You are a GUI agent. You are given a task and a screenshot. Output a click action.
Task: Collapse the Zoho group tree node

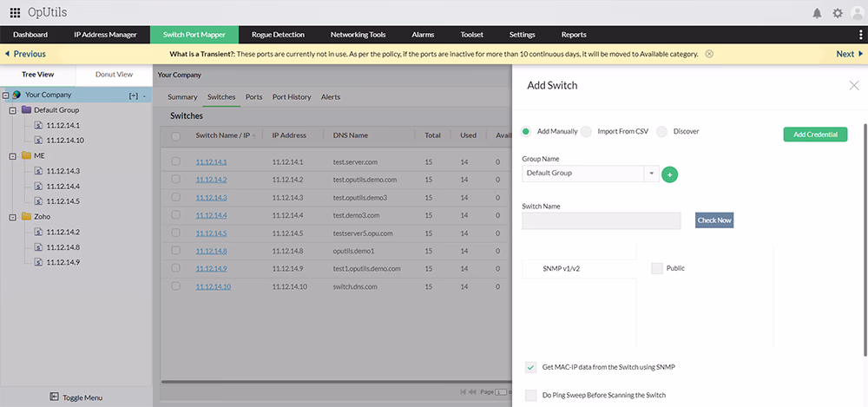point(13,217)
